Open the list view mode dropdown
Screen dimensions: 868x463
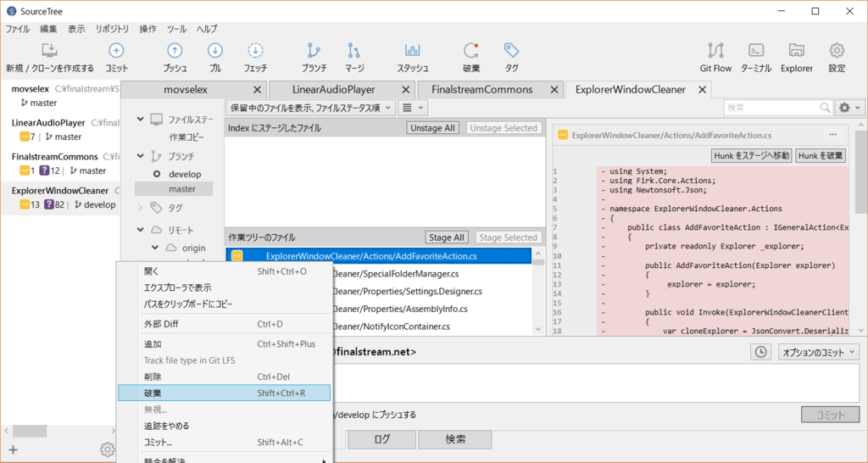pos(413,108)
